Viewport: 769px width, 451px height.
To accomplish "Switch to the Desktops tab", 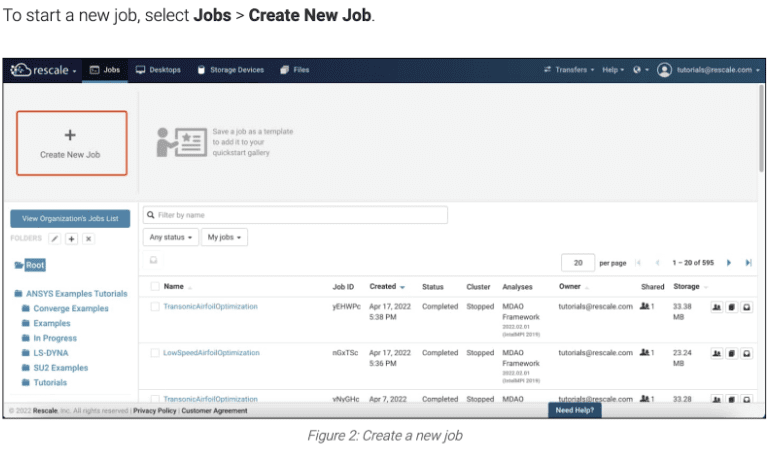I will (x=158, y=70).
